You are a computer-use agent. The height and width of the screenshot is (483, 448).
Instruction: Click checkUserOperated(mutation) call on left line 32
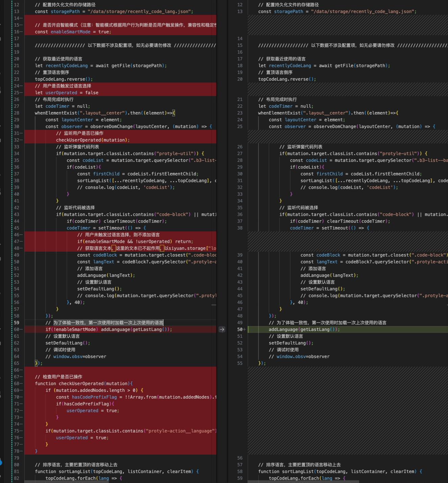tap(91, 140)
